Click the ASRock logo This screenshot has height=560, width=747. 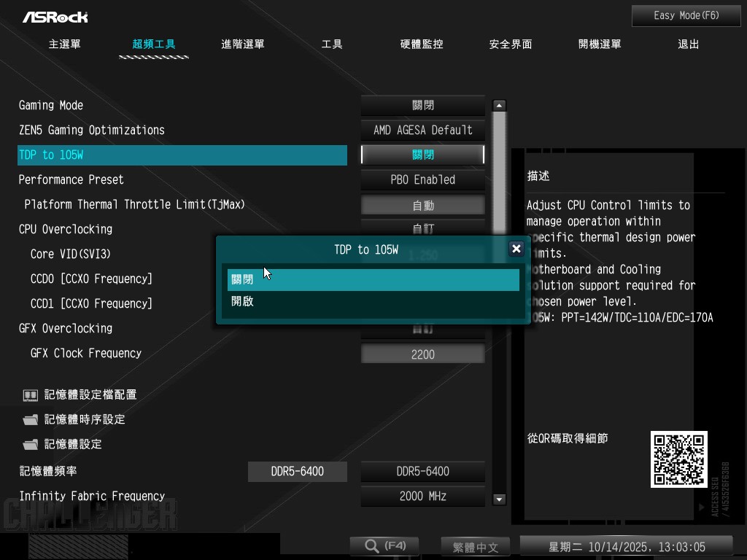[x=55, y=17]
